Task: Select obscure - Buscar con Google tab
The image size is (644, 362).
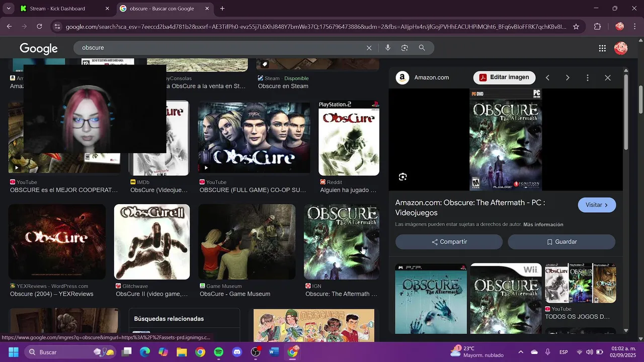Action: [165, 9]
